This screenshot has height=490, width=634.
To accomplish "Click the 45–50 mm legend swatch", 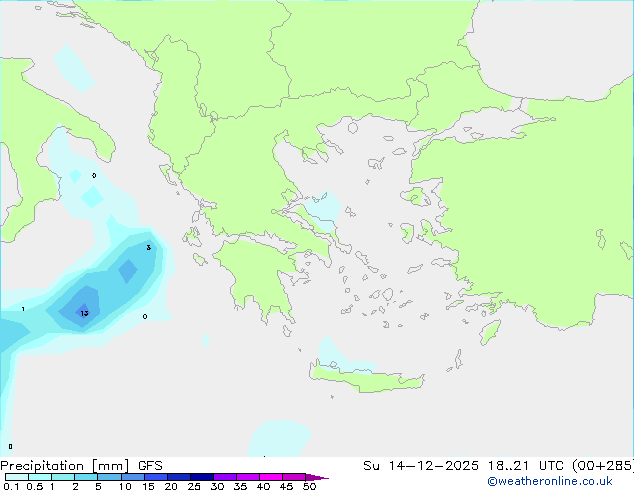I will coord(294,477).
